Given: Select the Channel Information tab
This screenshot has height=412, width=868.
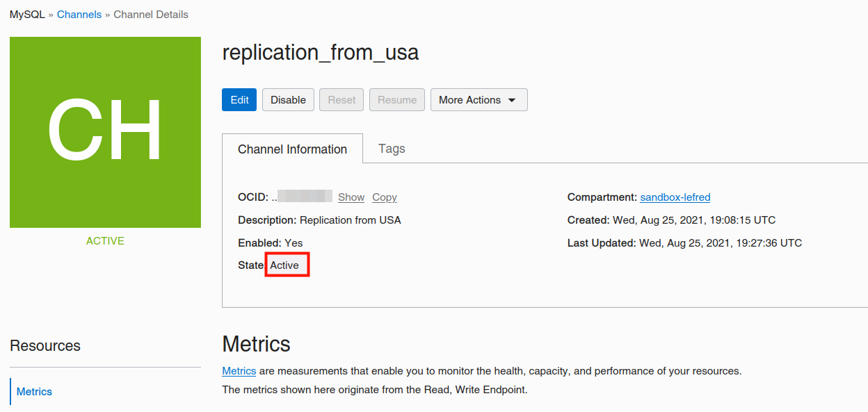Looking at the screenshot, I should tap(292, 149).
